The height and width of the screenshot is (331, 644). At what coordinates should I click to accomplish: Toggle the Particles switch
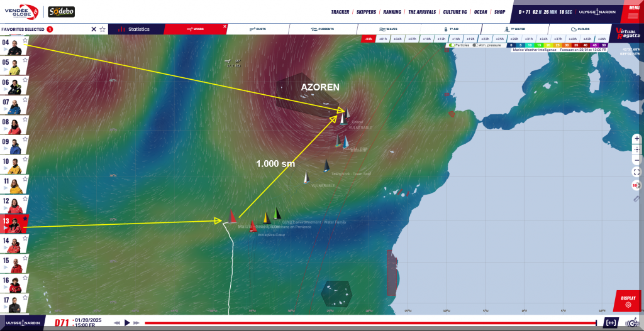click(451, 45)
